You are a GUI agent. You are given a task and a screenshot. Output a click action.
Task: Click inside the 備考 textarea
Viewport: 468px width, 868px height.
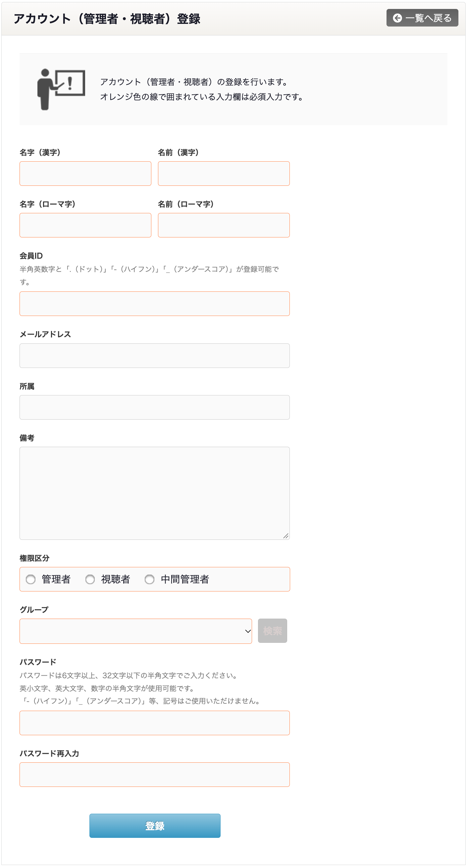[x=155, y=493]
